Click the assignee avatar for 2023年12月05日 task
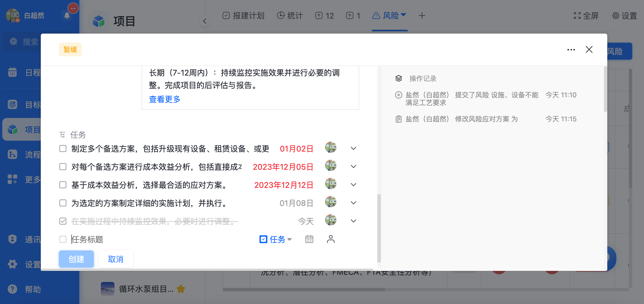The width and height of the screenshot is (644, 304). (331, 166)
